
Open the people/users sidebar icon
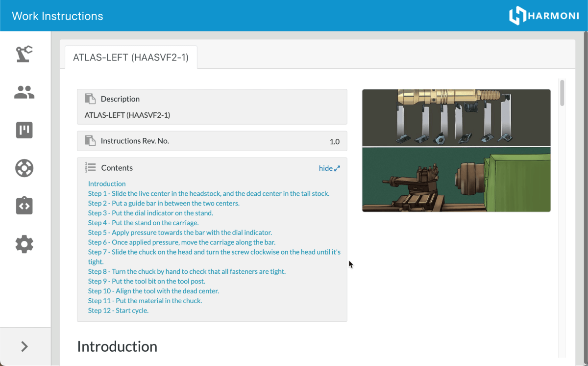point(24,92)
